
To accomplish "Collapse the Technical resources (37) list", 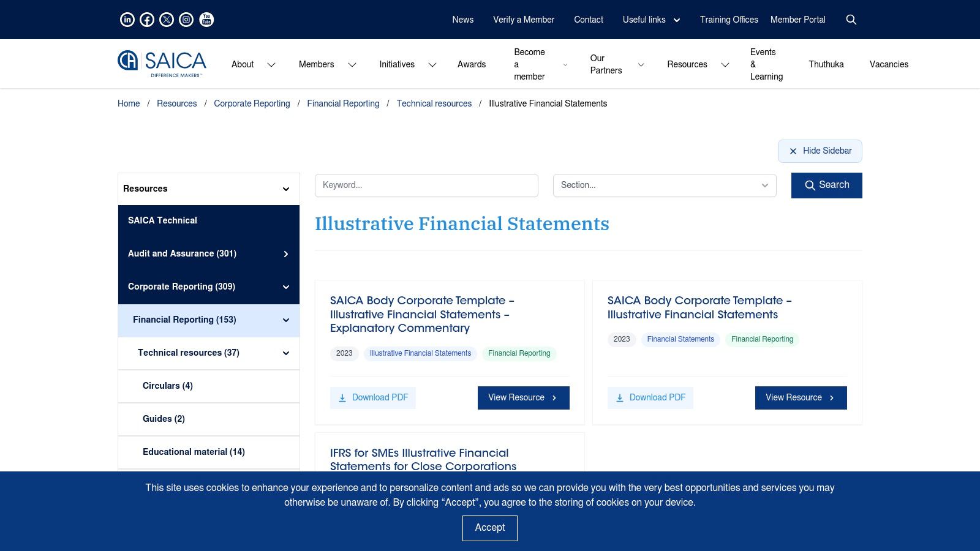I will [285, 353].
